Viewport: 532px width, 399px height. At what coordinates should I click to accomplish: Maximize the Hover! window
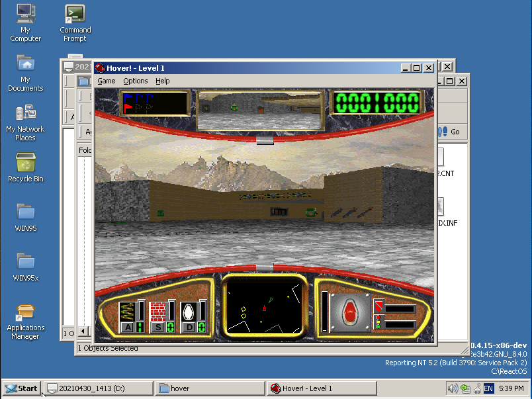click(416, 68)
